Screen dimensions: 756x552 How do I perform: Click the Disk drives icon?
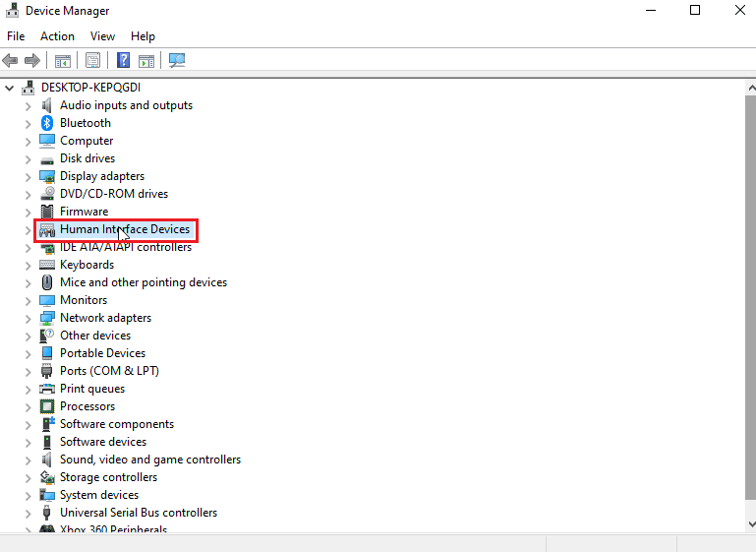(x=47, y=159)
